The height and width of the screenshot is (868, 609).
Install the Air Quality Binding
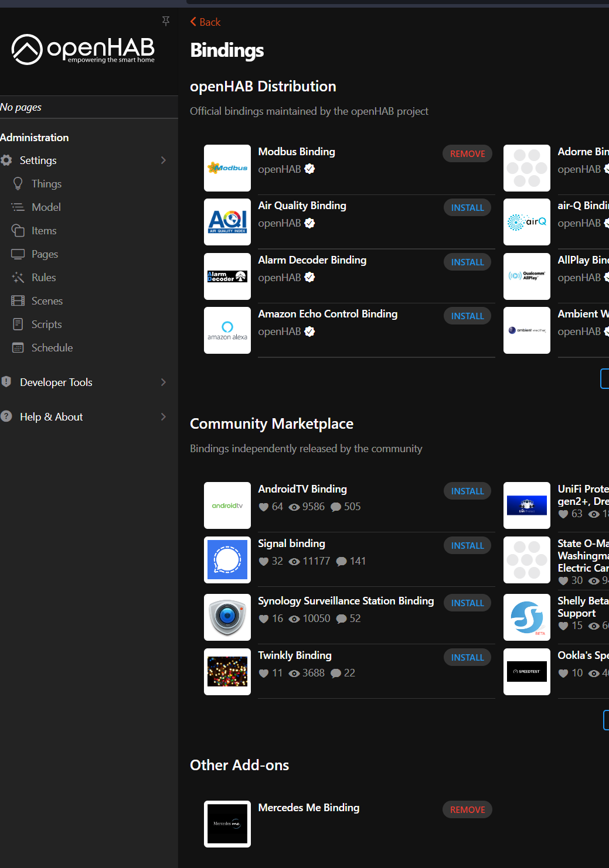[x=467, y=208]
